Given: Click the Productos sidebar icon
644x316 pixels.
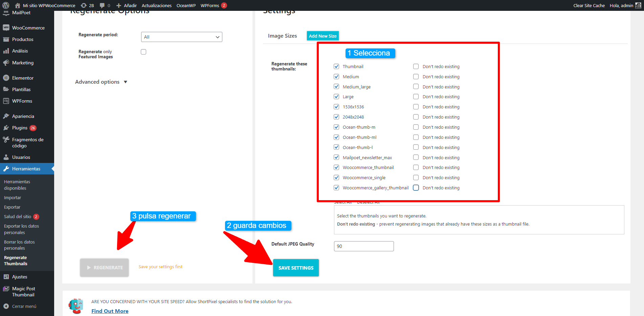Looking at the screenshot, I should tap(6, 39).
